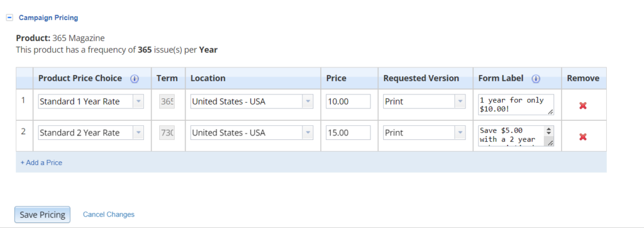Open Standard 1 Year Rate dropdown
The image size is (644, 228).
(91, 101)
